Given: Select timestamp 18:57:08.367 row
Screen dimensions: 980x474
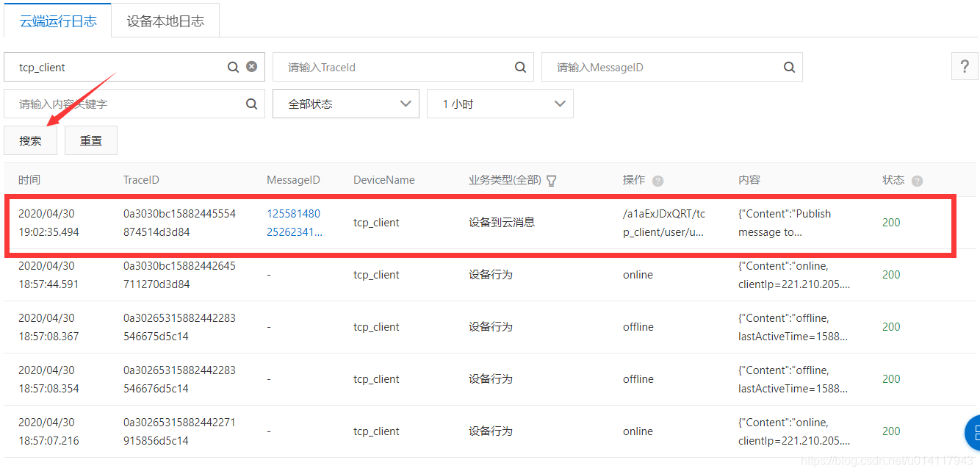Looking at the screenshot, I should [x=48, y=327].
